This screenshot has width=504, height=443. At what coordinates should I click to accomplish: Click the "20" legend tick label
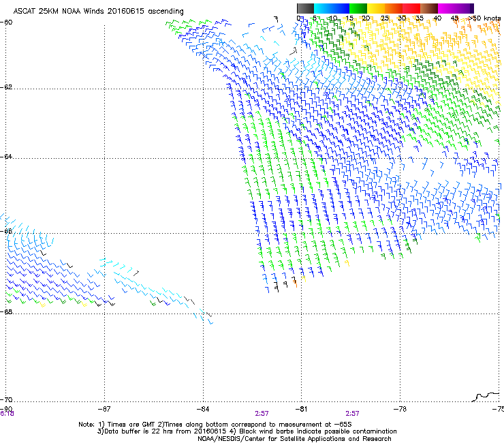[366, 18]
